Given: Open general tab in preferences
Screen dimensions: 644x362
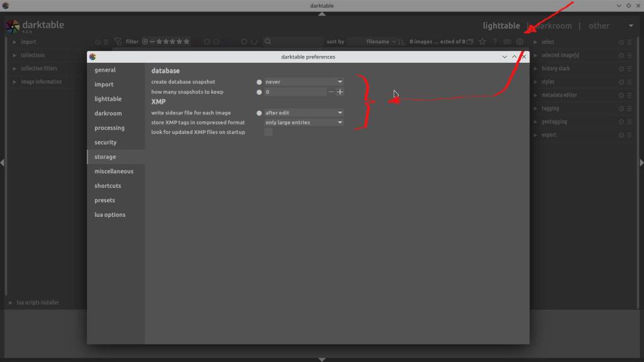Looking at the screenshot, I should point(116,70).
